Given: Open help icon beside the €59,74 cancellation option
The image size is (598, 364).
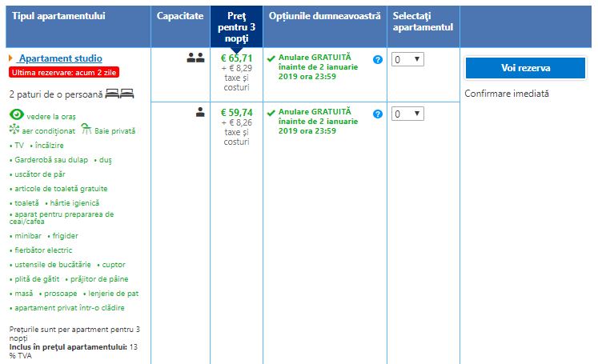Looking at the screenshot, I should point(378,114).
